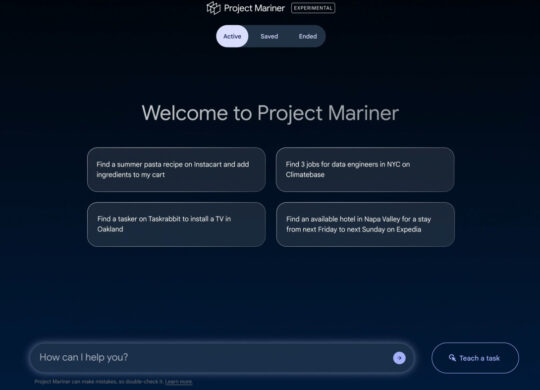Viewport: 540px width, 390px height.
Task: Choose the Instacart summer pasta recipe suggestion
Action: point(176,170)
